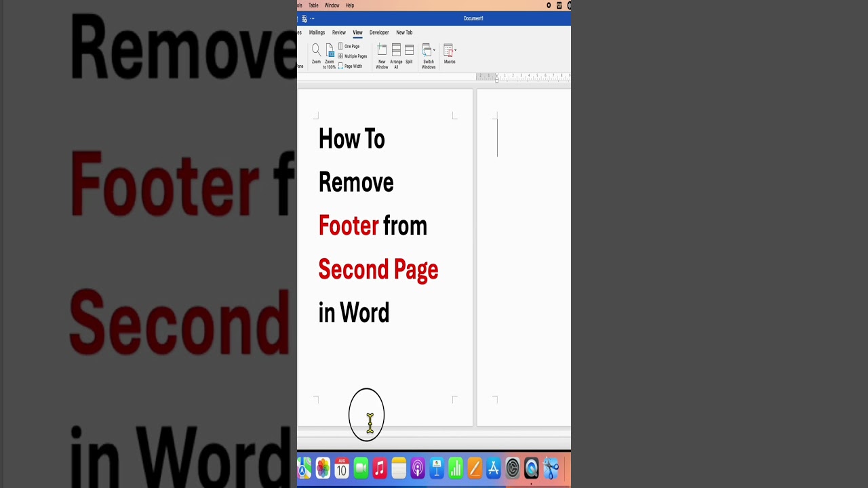Open Numbers from the Dock
This screenshot has height=488, width=868.
pyautogui.click(x=456, y=468)
